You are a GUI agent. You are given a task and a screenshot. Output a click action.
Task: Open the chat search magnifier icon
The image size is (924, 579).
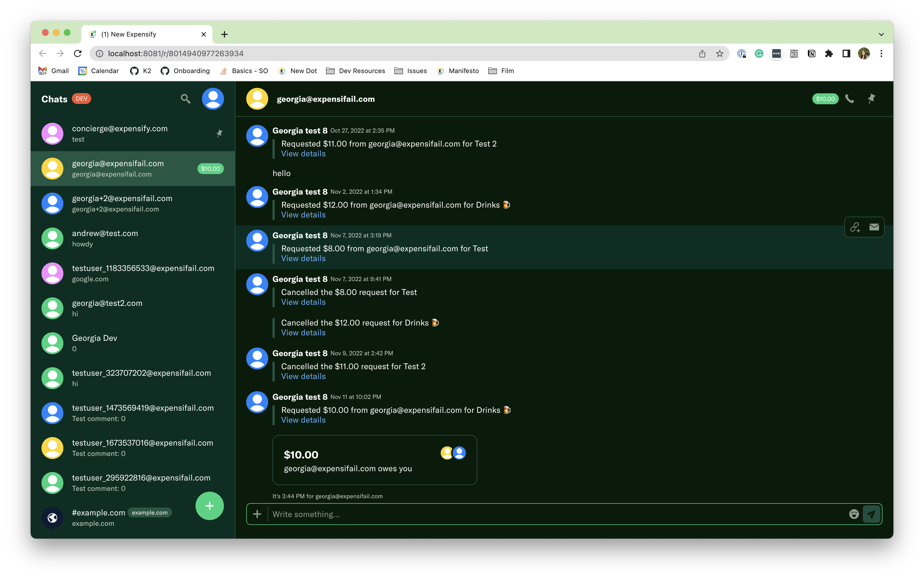tap(185, 99)
